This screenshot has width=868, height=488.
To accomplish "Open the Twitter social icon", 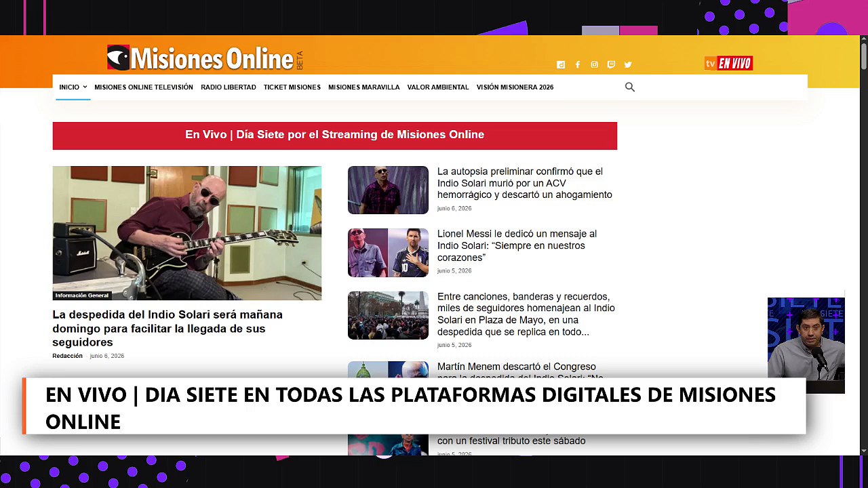I will [x=628, y=65].
